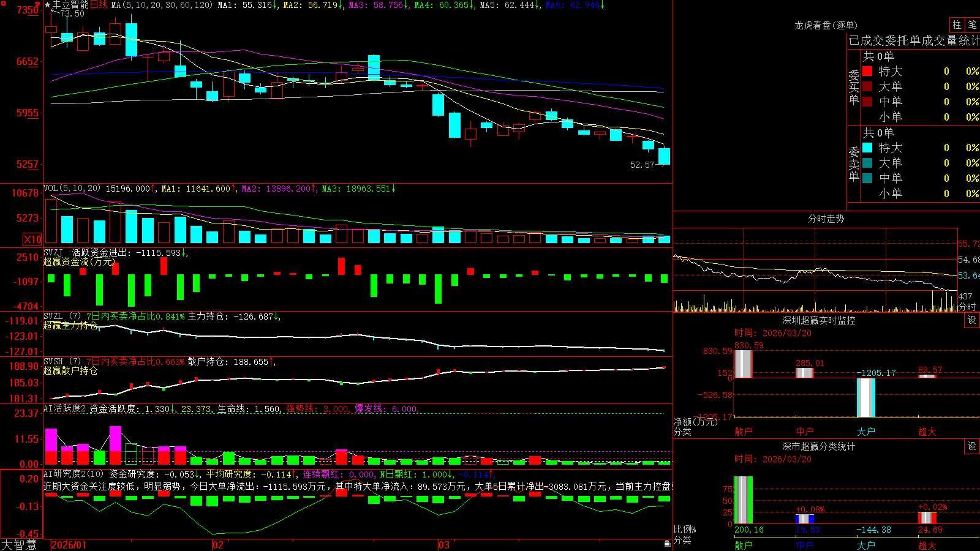Open VOL(5,10,20) indicator parameters
Image resolution: width=980 pixels, height=551 pixels.
pos(72,188)
